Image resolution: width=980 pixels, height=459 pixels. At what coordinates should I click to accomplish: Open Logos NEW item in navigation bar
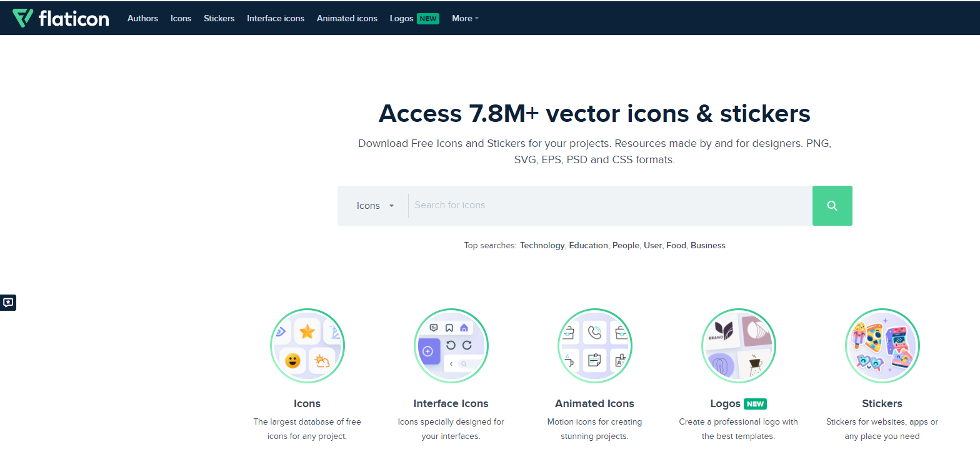tap(413, 19)
